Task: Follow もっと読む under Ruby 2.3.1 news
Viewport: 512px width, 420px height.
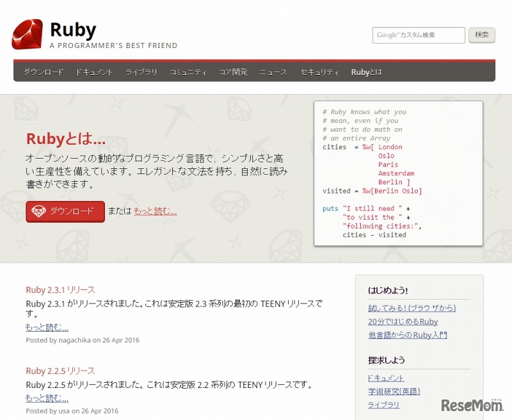Action: coord(47,327)
